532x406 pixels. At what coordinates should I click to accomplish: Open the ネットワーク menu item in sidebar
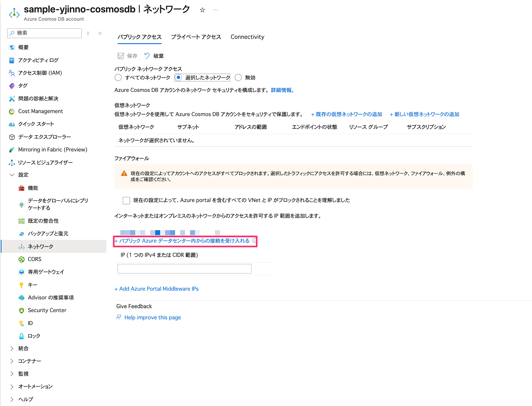[54, 246]
